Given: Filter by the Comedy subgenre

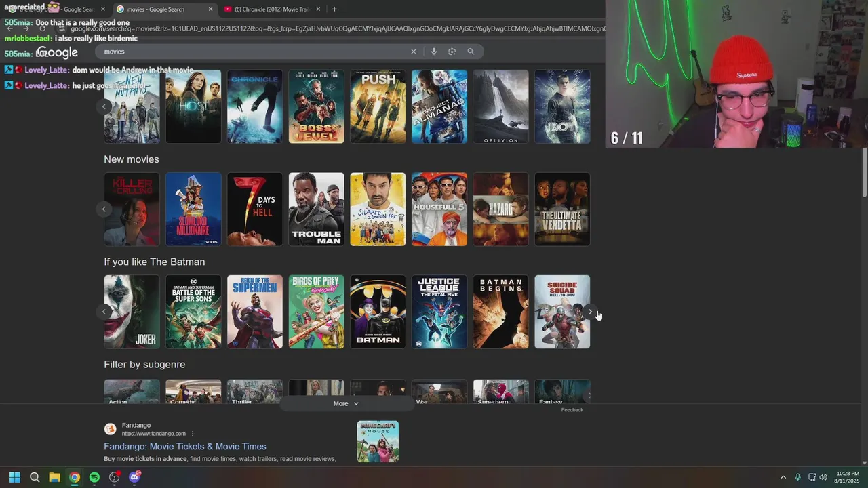Looking at the screenshot, I should (x=193, y=392).
